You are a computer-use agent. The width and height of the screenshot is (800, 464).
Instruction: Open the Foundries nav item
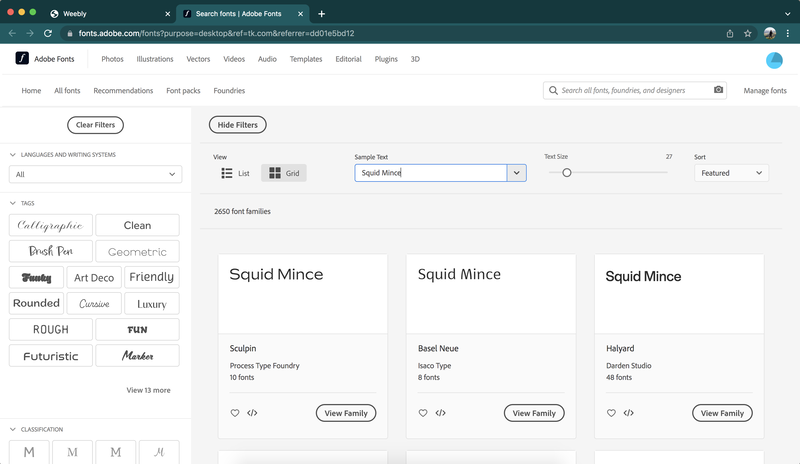(229, 90)
